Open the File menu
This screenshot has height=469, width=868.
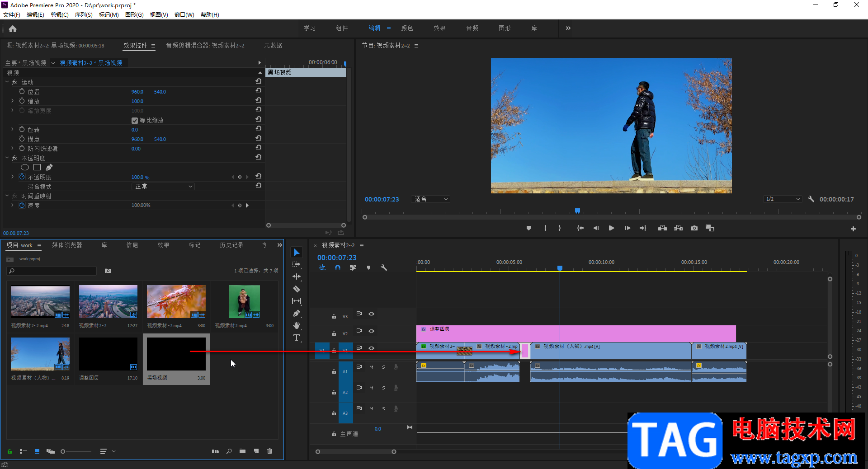point(12,15)
